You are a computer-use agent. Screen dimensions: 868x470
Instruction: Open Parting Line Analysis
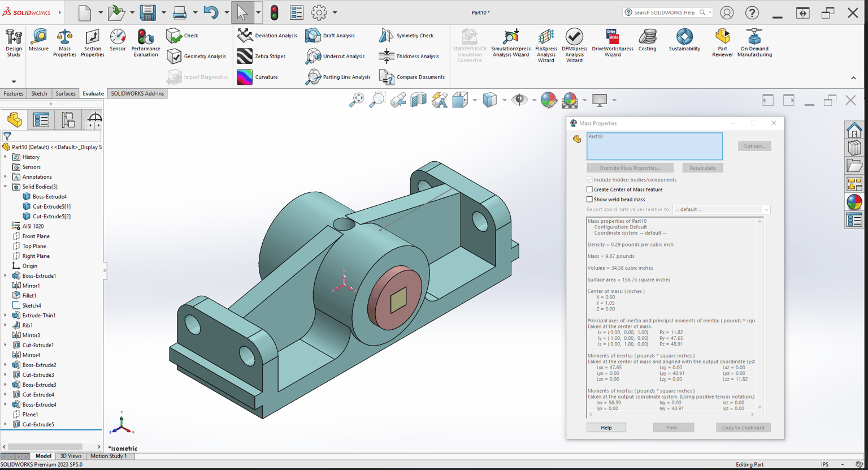[x=338, y=77]
